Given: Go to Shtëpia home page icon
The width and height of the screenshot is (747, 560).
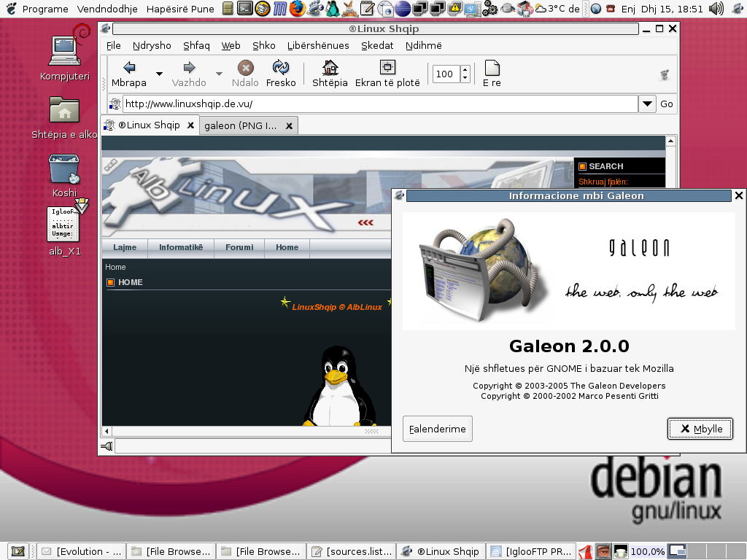Looking at the screenshot, I should pos(330,67).
